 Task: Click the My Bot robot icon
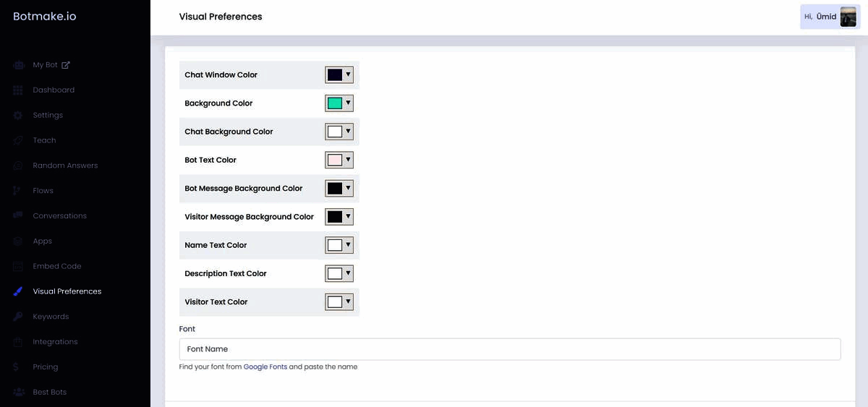tap(18, 65)
